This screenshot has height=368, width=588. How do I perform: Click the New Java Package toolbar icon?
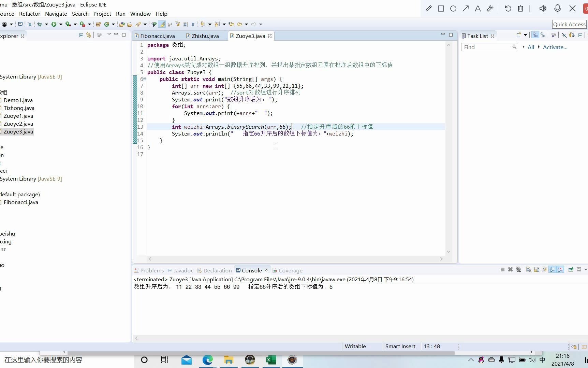(x=98, y=24)
